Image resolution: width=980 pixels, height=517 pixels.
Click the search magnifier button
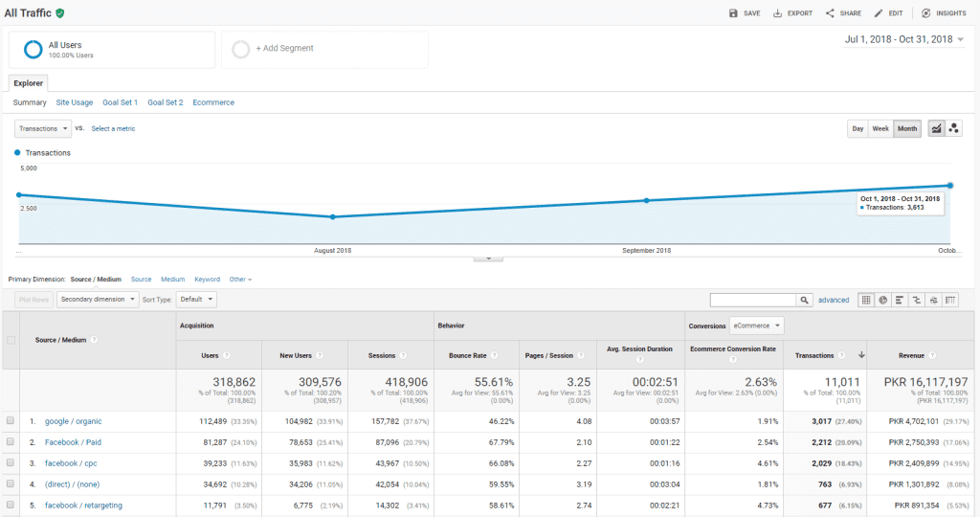pos(805,300)
